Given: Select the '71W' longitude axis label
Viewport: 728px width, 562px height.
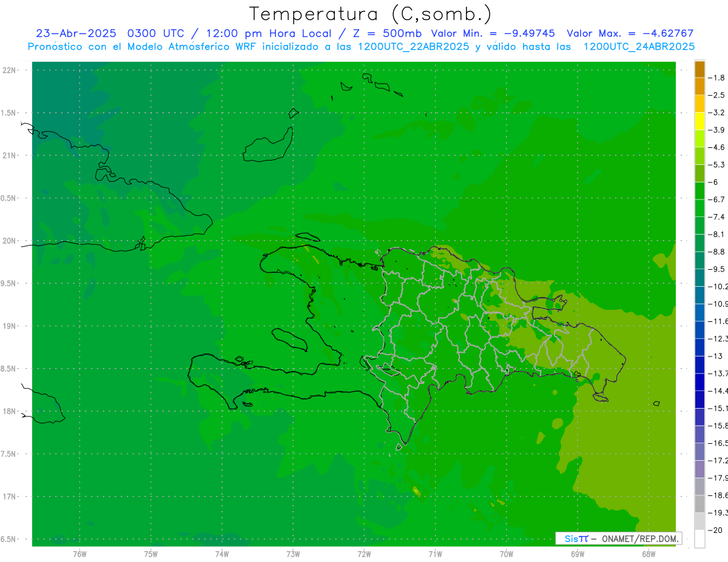Looking at the screenshot, I should (435, 554).
